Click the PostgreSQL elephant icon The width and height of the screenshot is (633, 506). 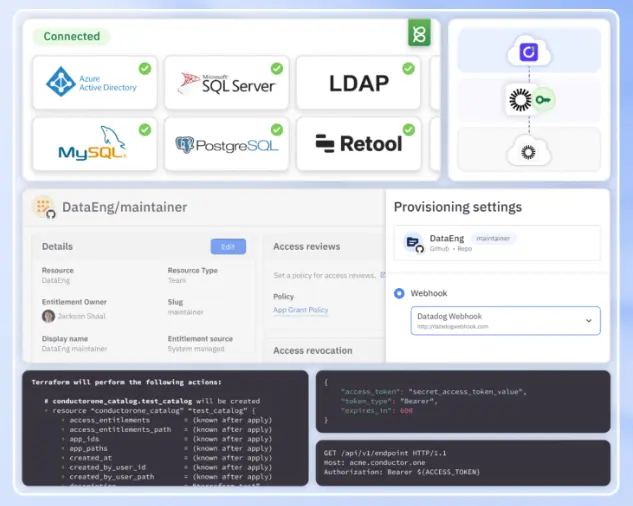click(185, 145)
